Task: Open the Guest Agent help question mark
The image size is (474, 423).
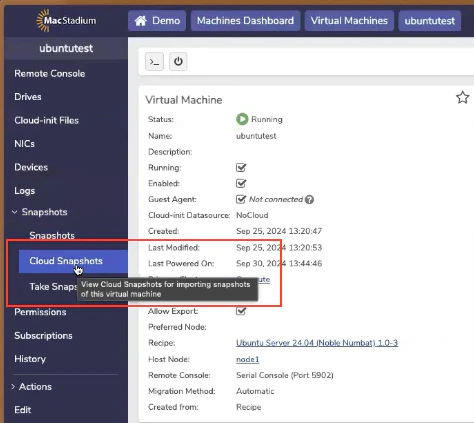Action: pos(309,199)
